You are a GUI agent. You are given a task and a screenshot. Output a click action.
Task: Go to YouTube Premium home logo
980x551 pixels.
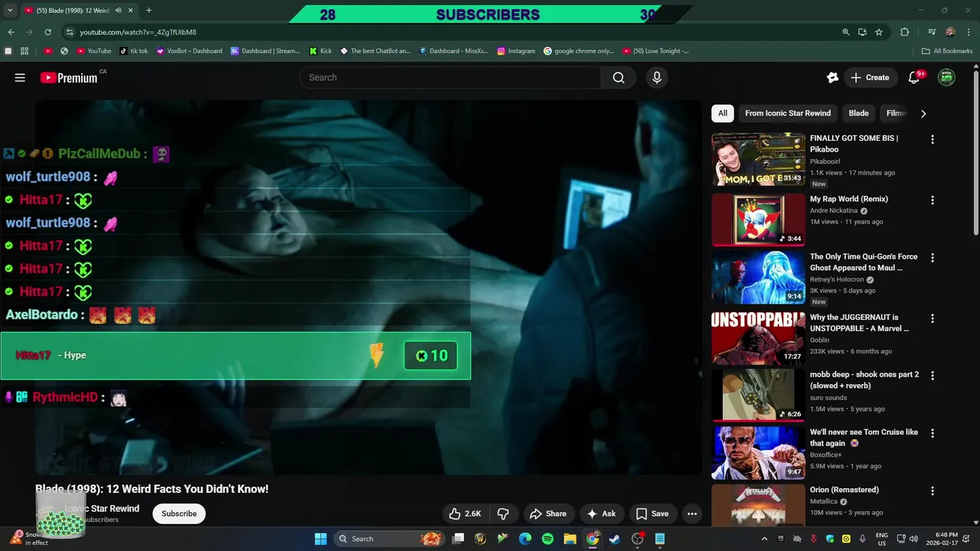tap(69, 77)
